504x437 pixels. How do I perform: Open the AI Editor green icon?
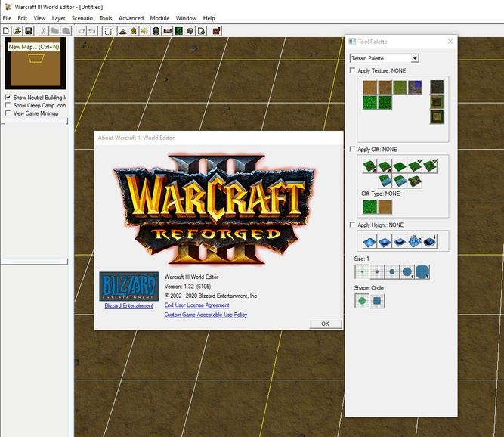[179, 31]
